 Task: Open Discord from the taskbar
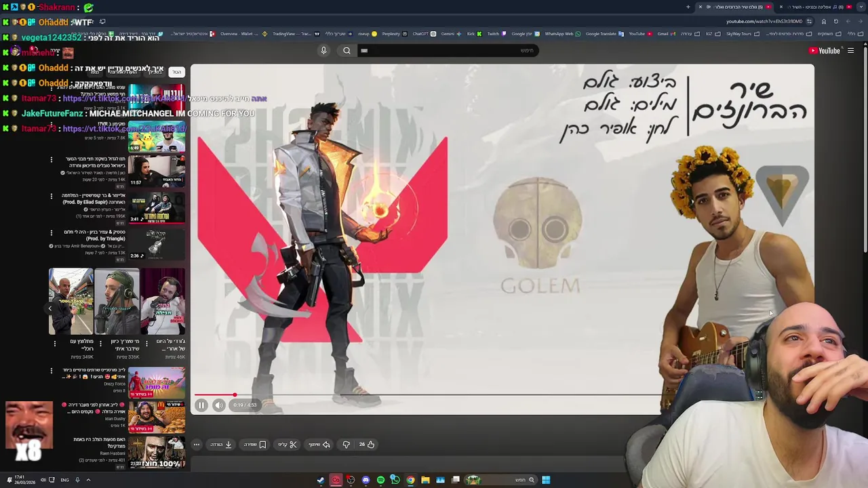(x=366, y=480)
